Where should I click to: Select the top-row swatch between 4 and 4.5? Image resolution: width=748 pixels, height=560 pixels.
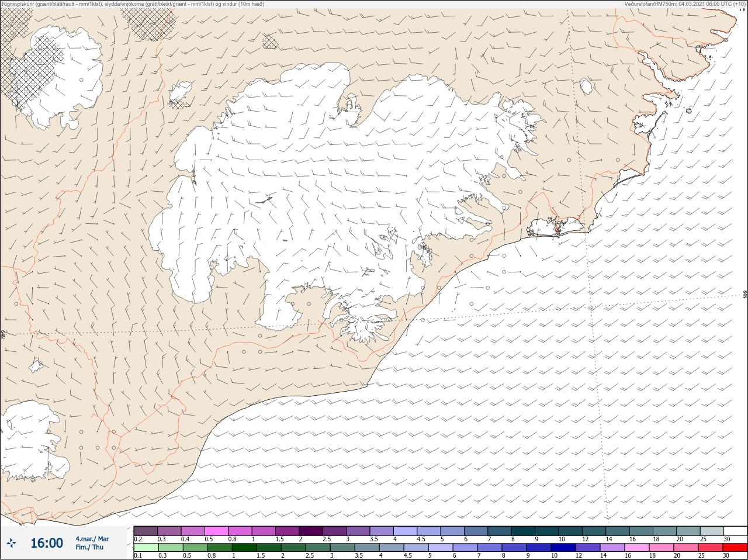[405, 531]
